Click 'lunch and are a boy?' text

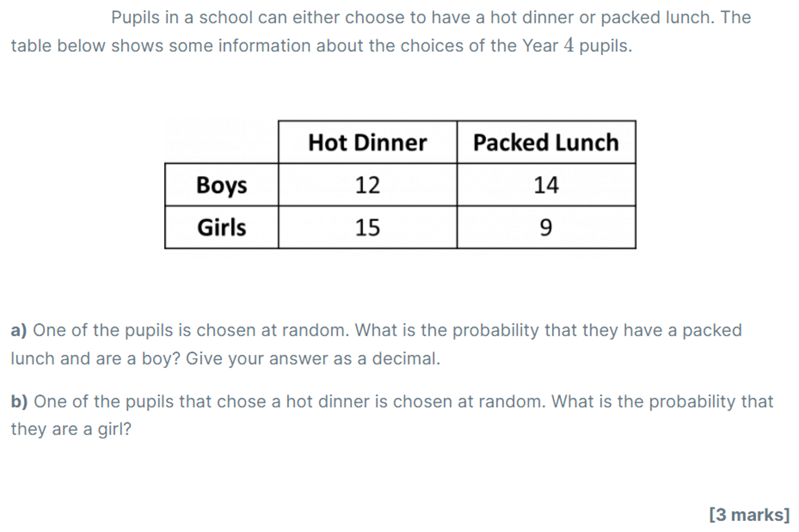pos(95,359)
